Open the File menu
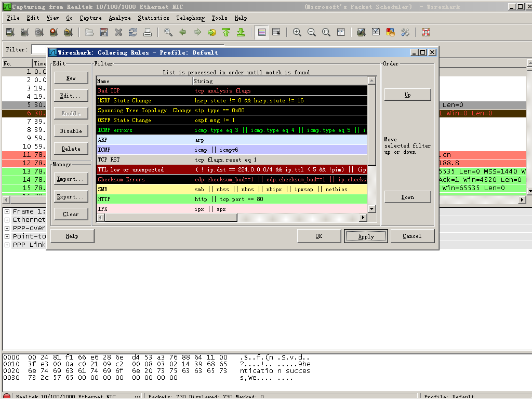Screen dimensions: 532x399 pos(13,18)
